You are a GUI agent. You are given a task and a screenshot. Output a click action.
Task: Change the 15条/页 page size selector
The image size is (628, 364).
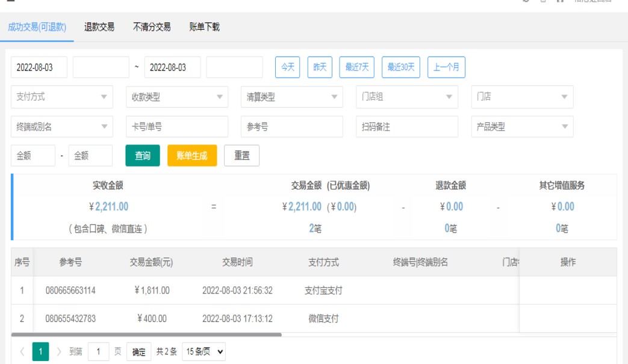pyautogui.click(x=204, y=352)
